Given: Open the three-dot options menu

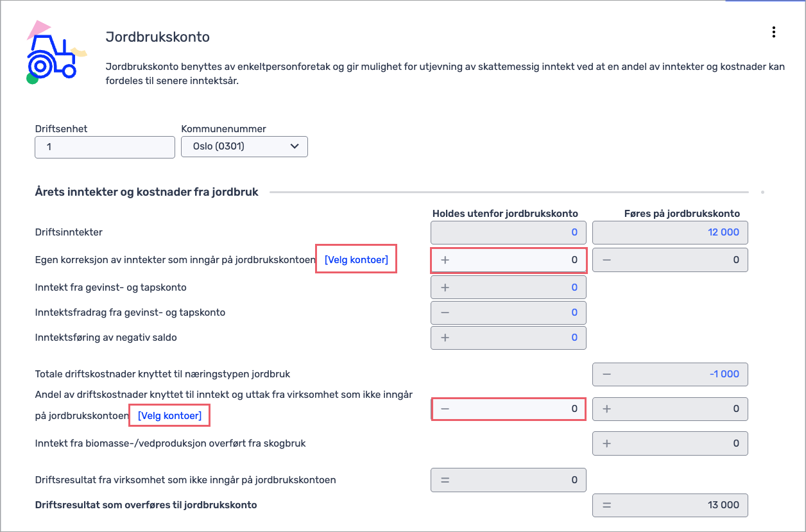Looking at the screenshot, I should point(774,32).
